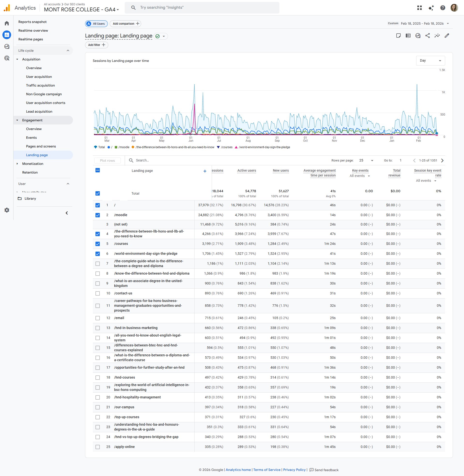Open Admin settings via the gear icon
This screenshot has height=476, width=464.
click(x=7, y=210)
